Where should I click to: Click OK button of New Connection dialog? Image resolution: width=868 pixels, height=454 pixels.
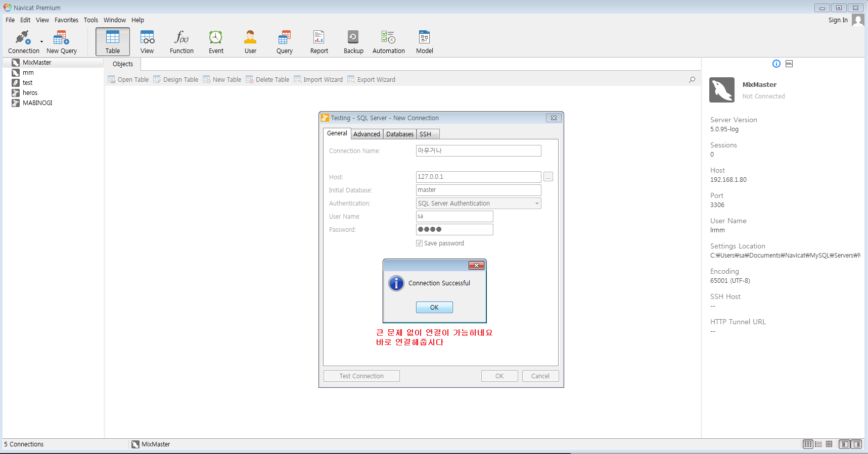[499, 376]
